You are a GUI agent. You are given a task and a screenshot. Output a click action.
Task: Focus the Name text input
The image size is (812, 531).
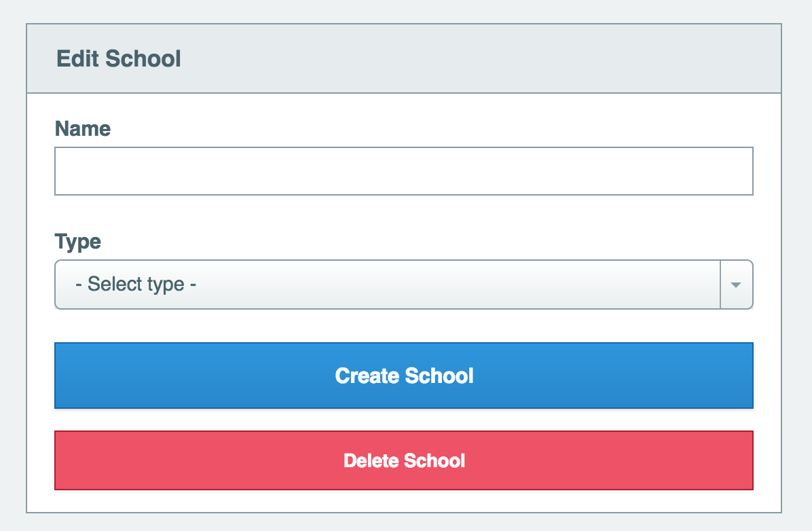(x=404, y=171)
